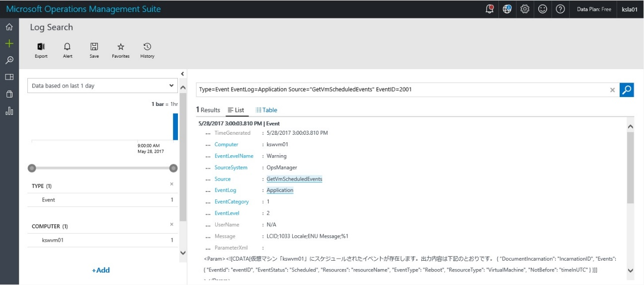This screenshot has width=644, height=285.
Task: Open search History
Action: click(x=147, y=50)
